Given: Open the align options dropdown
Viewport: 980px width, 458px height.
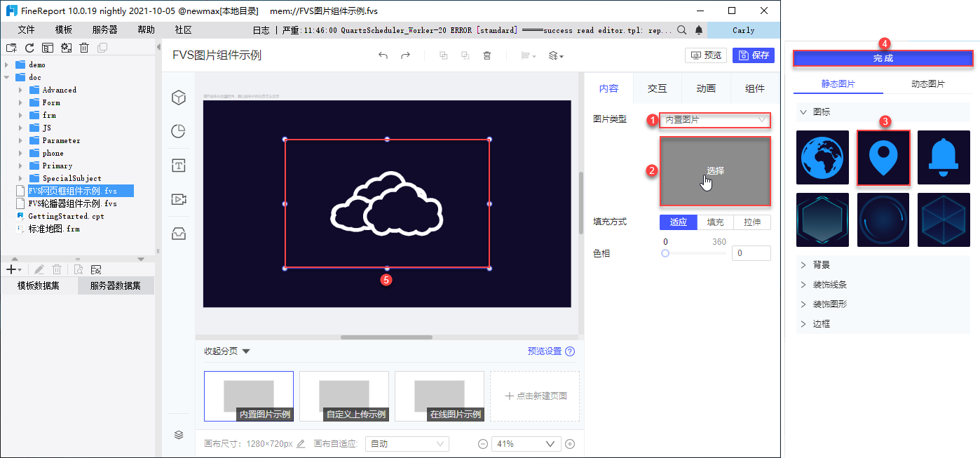Looking at the screenshot, I should tap(529, 55).
